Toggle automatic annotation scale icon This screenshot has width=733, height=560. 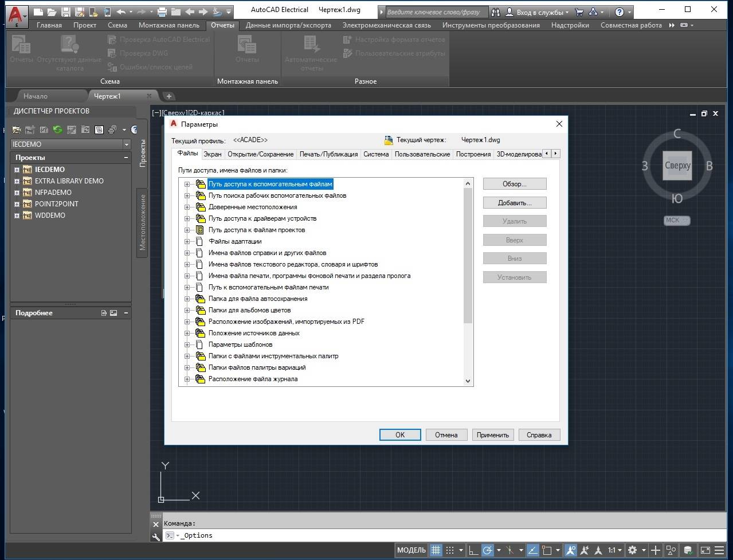tap(585, 550)
